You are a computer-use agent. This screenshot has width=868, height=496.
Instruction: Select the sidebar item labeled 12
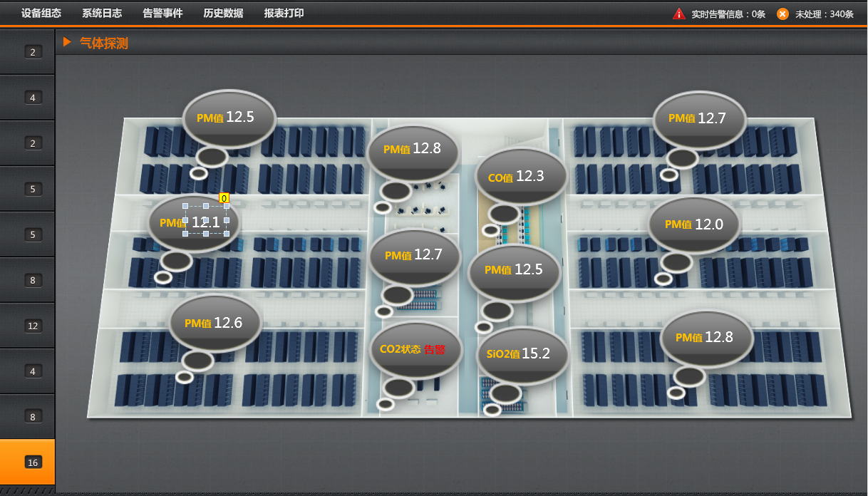coord(33,326)
